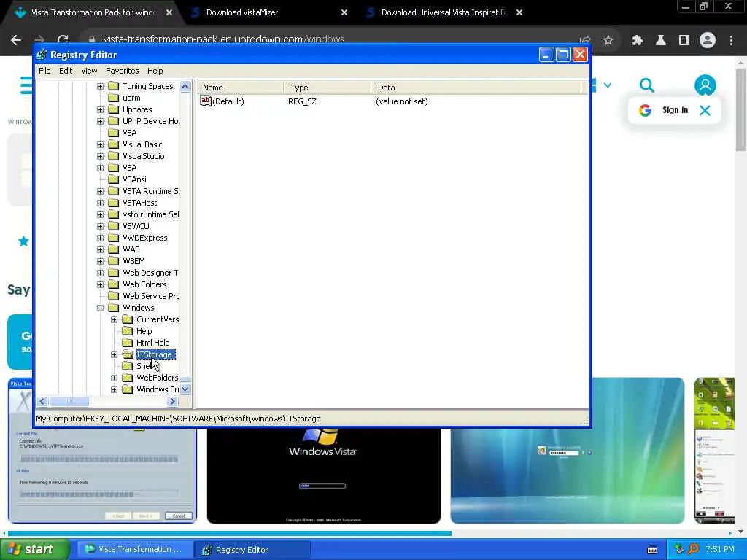Expand the CurrentVersion subkey

tap(114, 319)
